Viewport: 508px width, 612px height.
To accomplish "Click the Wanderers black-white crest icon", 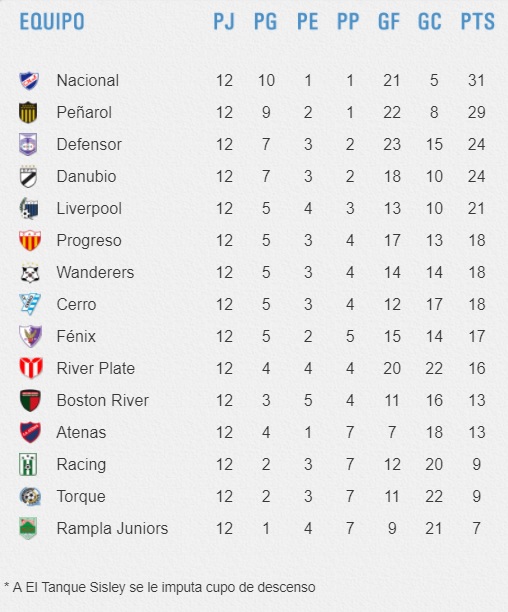I will pos(30,272).
